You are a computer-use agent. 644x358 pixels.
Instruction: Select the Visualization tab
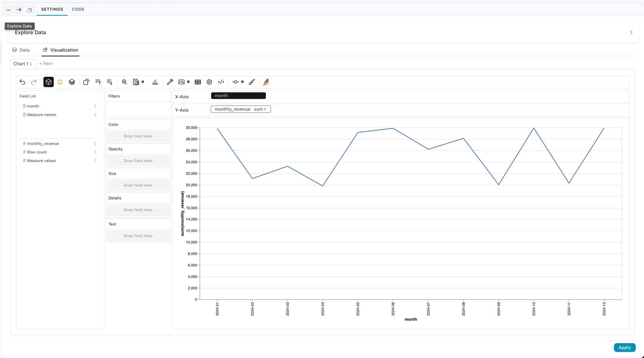[x=60, y=50]
